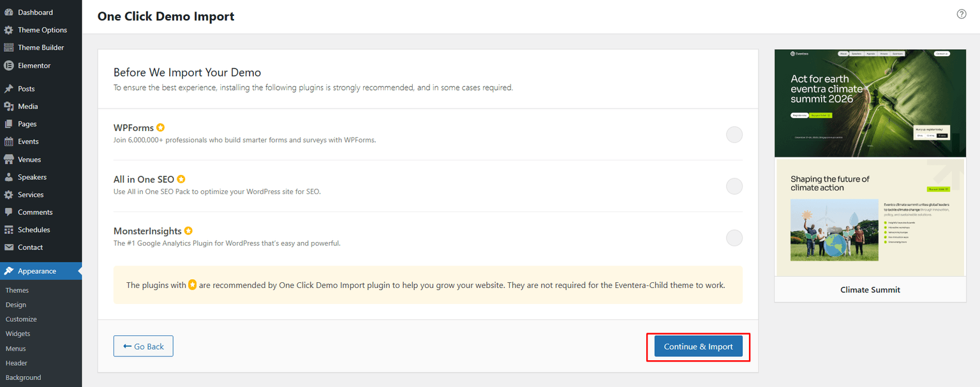Open the Media menu item

point(41,106)
